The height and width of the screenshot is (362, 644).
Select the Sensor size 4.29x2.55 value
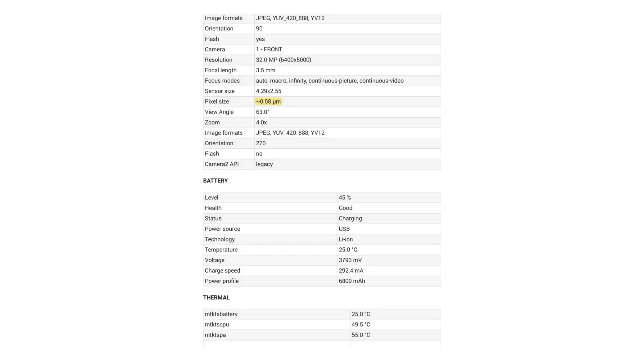coord(268,91)
